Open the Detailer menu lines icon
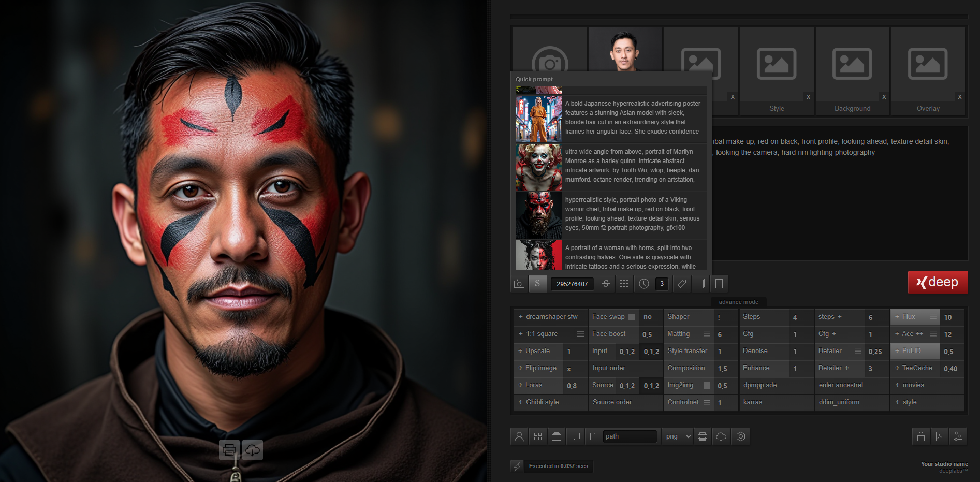The width and height of the screenshot is (980, 482). point(858,351)
